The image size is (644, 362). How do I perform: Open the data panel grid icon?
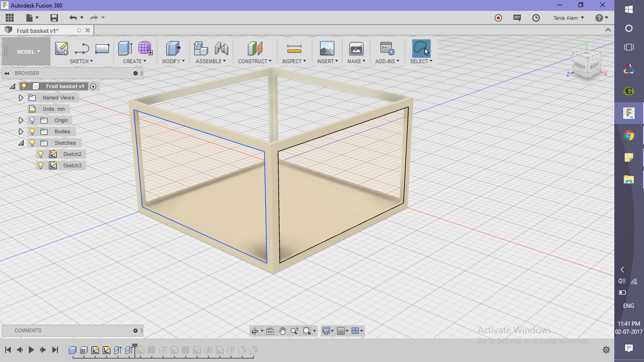pos(9,18)
